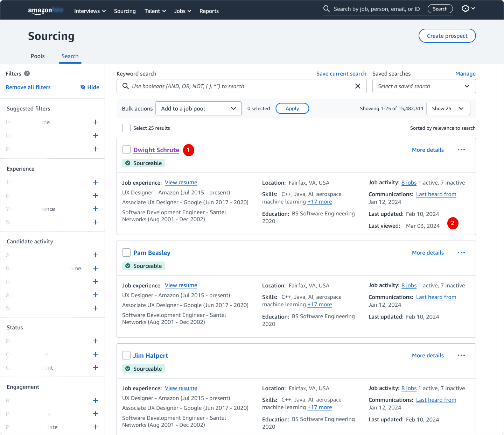Click Save current search
Image resolution: width=504 pixels, height=435 pixels.
341,73
